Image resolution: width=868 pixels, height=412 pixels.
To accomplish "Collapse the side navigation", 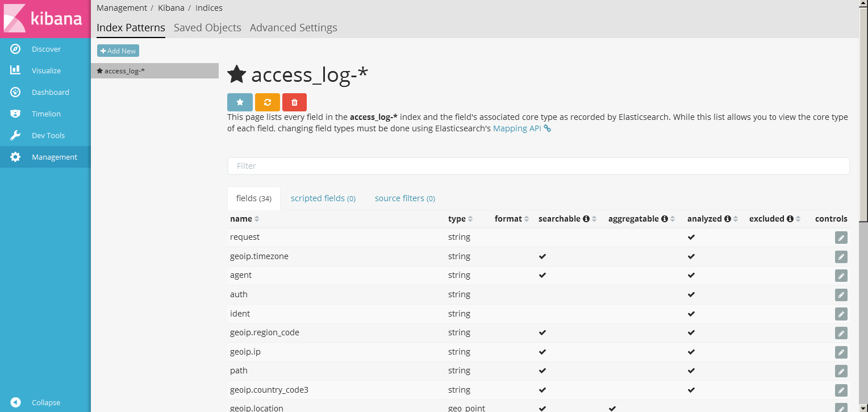I will pos(45,402).
